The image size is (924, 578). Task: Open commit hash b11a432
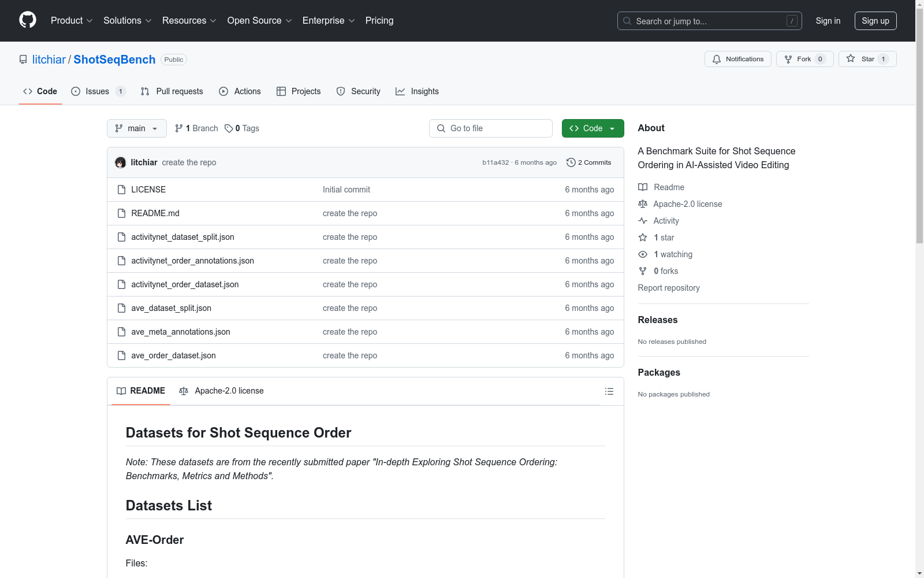[495, 162]
